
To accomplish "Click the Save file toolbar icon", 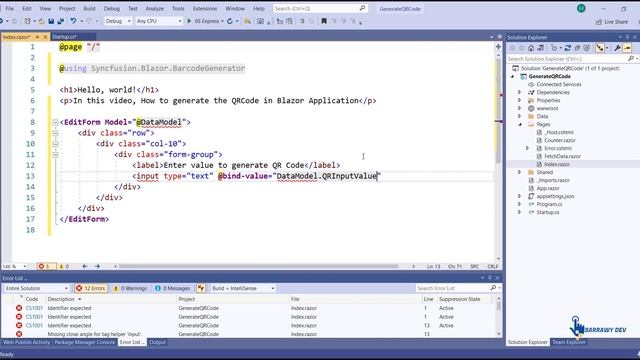I will (x=51, y=21).
